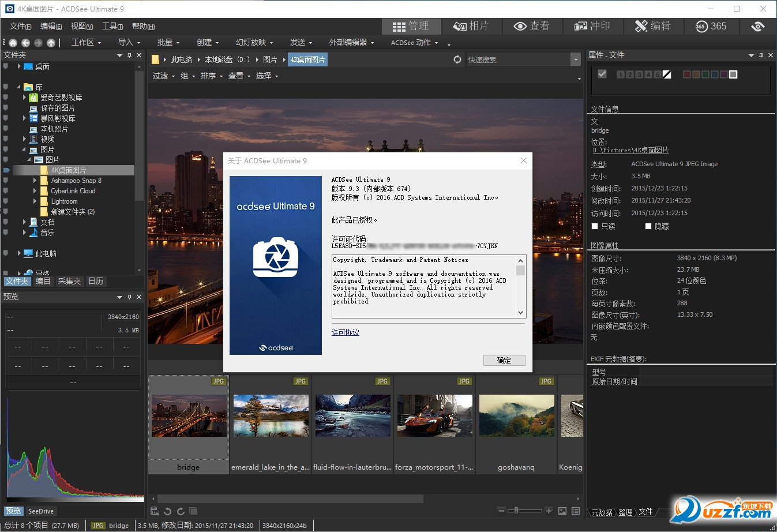Close the Preview pane
Viewport: 777px width, 532px height.
139,297
